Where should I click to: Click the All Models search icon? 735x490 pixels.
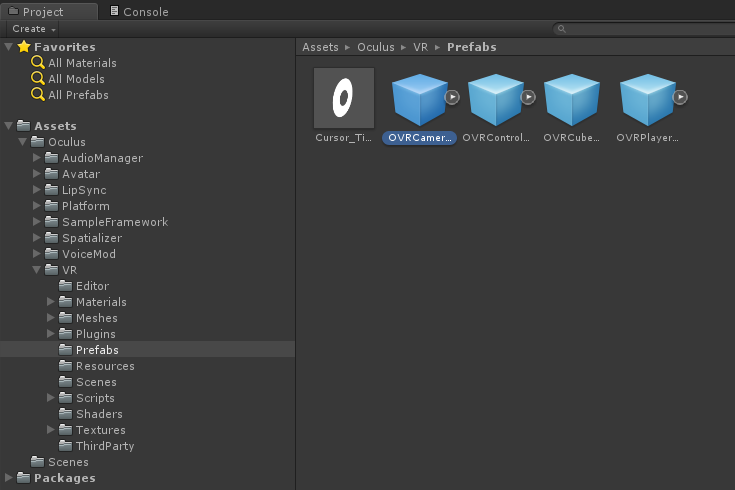(x=38, y=78)
